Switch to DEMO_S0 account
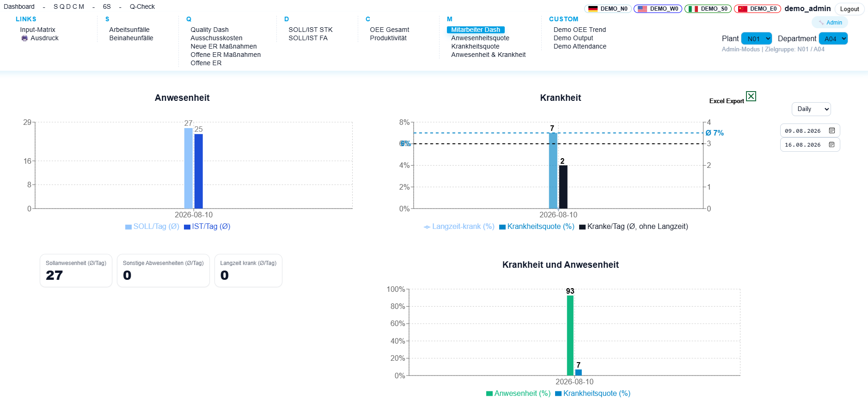The image size is (868, 413). (x=708, y=9)
